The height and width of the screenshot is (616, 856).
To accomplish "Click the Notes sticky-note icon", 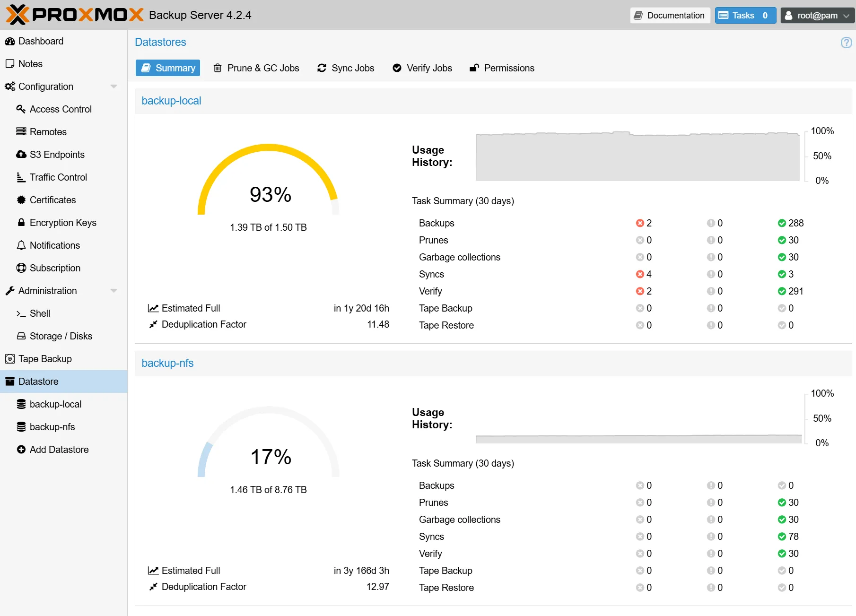I will pos(10,64).
